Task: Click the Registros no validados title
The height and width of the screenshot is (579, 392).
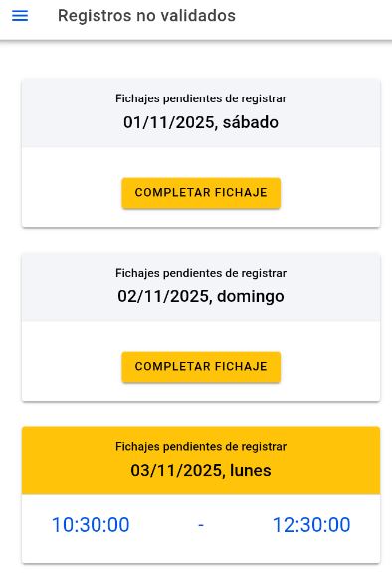Action: 146,16
